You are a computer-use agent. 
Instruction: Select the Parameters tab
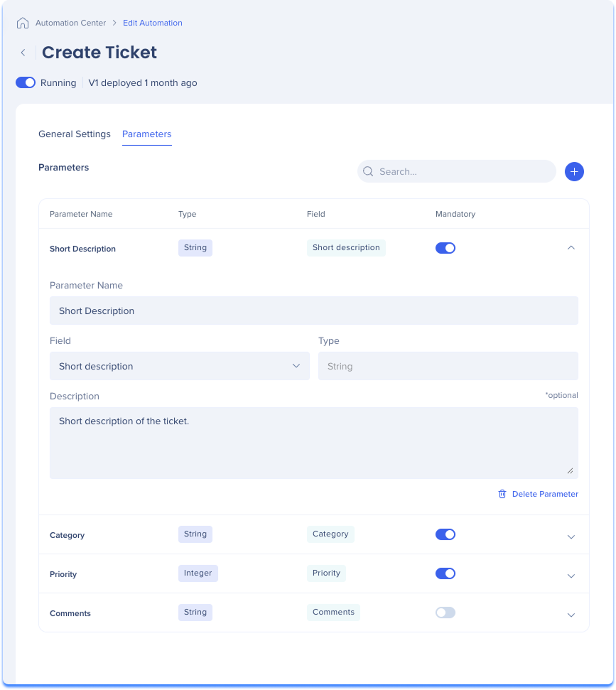(x=147, y=134)
